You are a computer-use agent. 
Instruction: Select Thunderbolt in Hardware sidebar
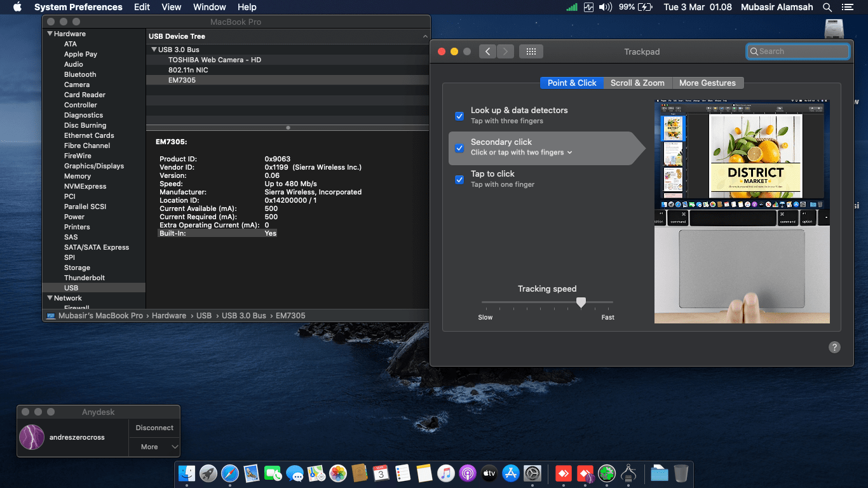coord(85,278)
